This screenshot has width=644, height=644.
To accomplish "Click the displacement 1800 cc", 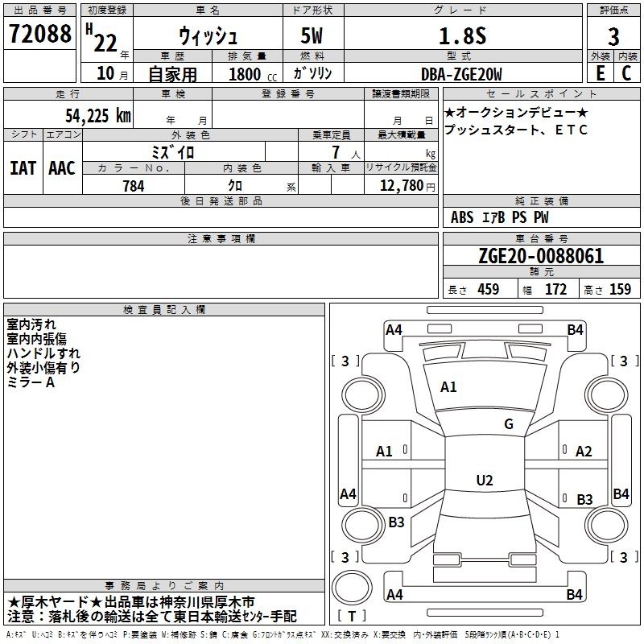I will [x=253, y=75].
